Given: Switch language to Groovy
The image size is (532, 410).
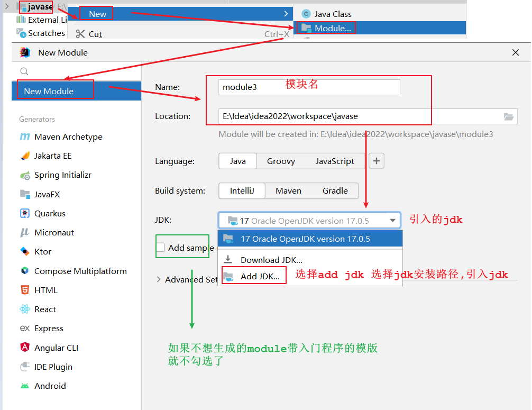Looking at the screenshot, I should coord(281,161).
